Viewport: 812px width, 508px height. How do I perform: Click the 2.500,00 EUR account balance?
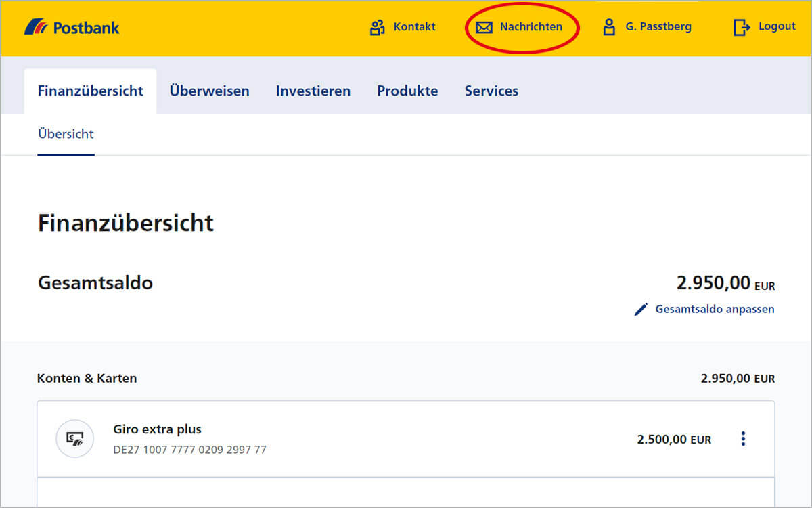coord(674,440)
